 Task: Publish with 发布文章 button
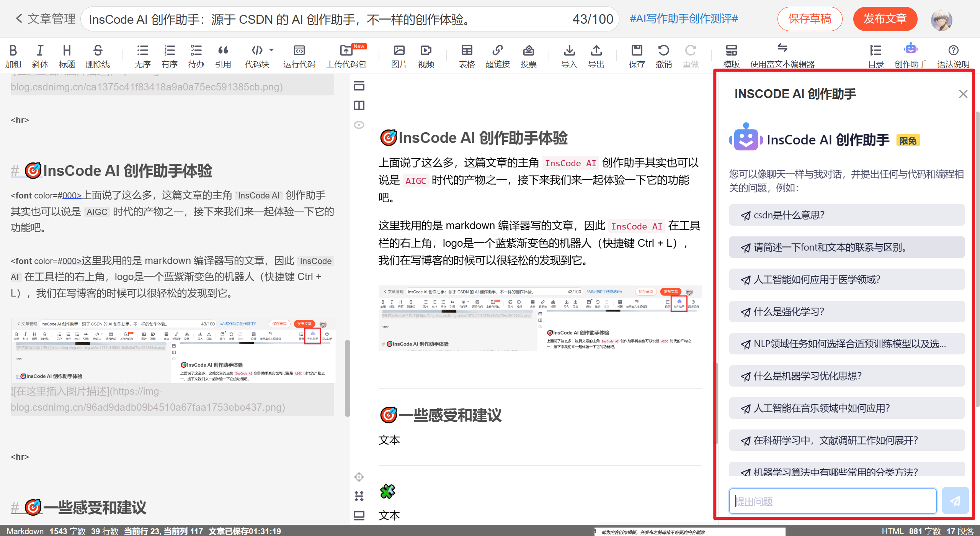point(885,19)
